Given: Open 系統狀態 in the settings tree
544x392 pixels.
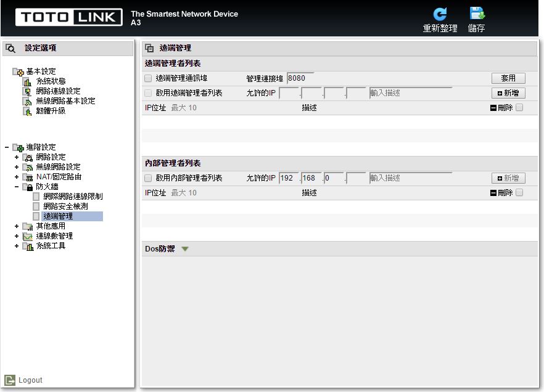Looking at the screenshot, I should 51,81.
